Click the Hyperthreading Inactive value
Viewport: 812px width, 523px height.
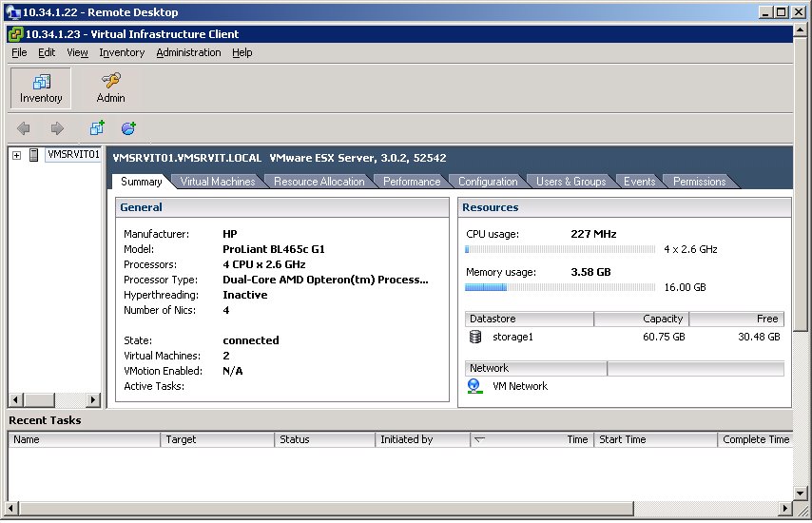pyautogui.click(x=245, y=295)
